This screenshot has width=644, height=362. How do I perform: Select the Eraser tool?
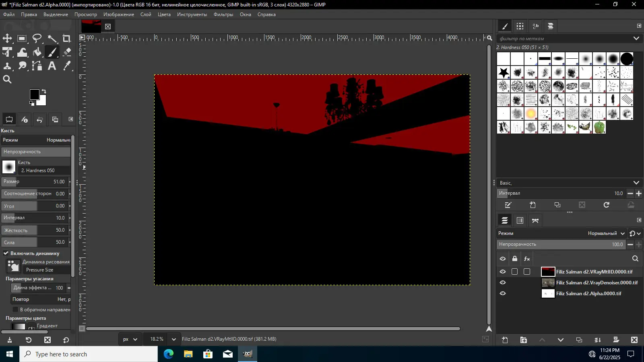point(67,52)
